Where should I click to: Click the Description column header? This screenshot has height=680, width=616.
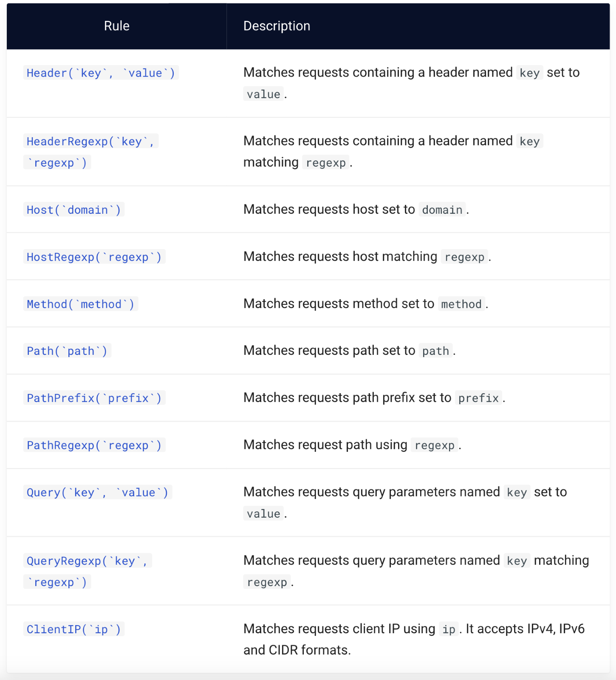pos(277,26)
